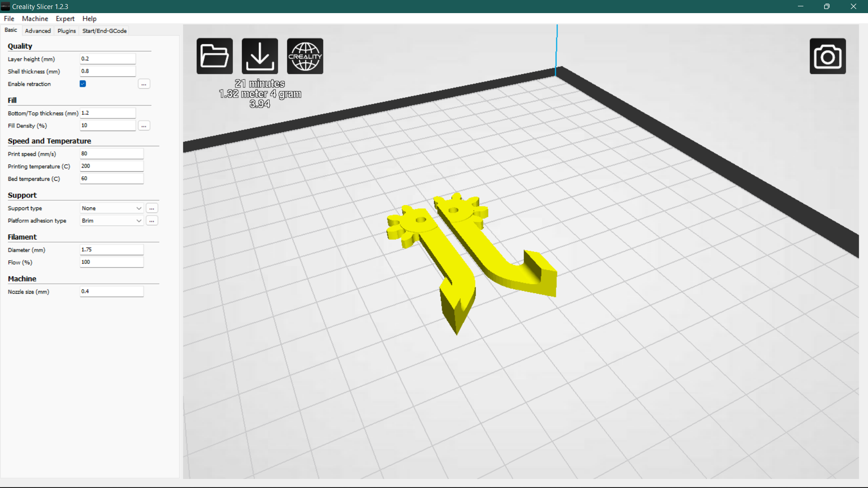The image size is (868, 488).
Task: Open the Platform adhesion type dropdown
Action: point(111,221)
